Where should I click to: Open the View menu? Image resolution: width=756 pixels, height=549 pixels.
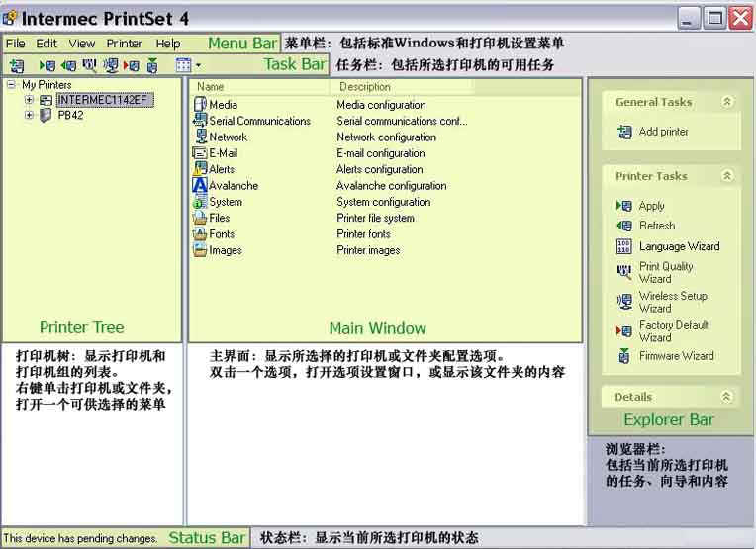(82, 44)
